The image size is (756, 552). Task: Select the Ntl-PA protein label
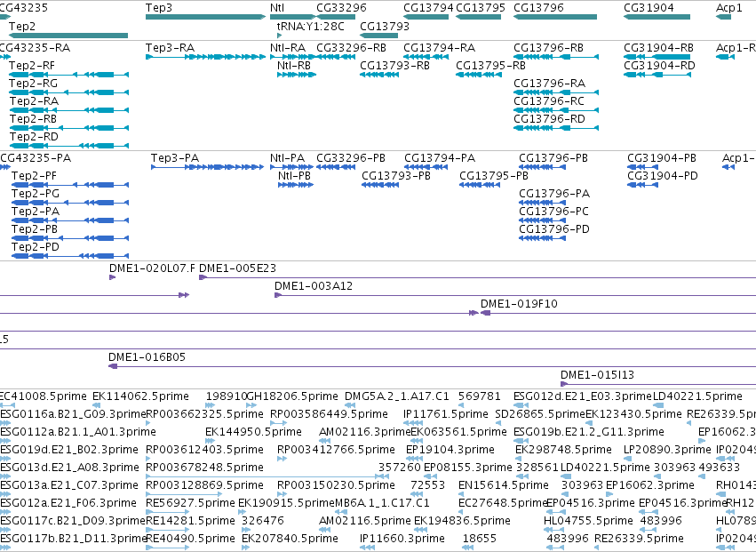point(287,158)
